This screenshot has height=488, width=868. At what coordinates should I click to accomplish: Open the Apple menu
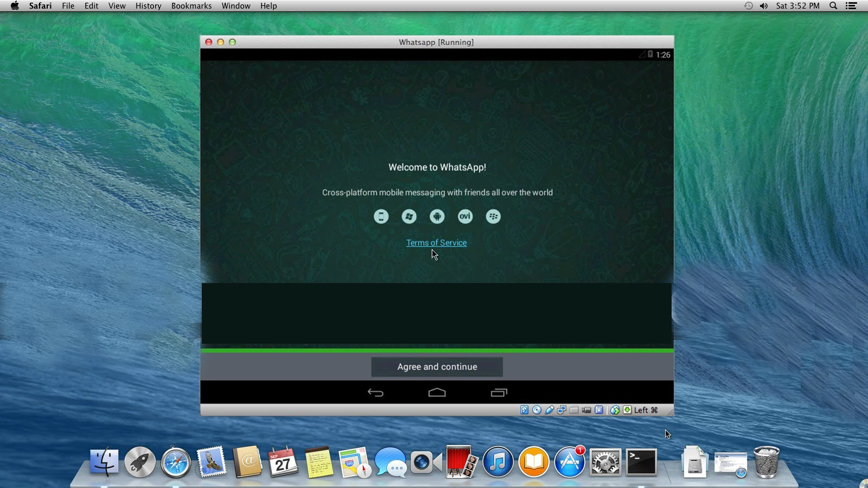click(x=15, y=6)
